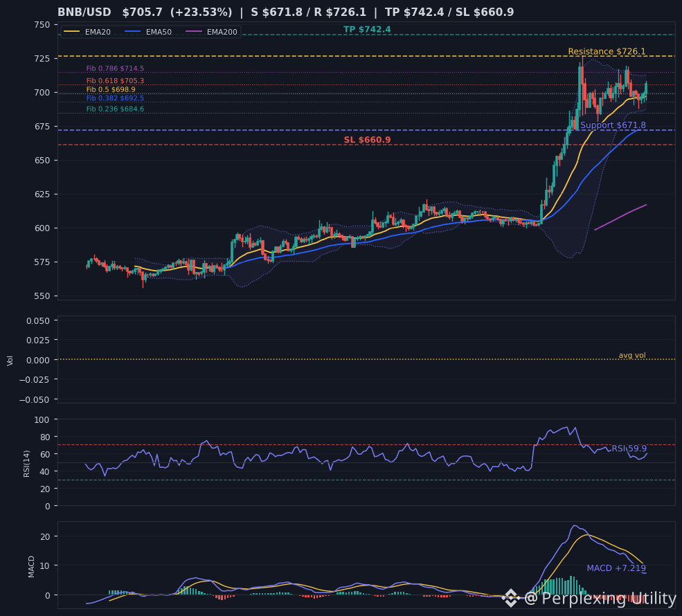Click the Vol axis title
Viewport: 682px width, 616px height.
10,361
